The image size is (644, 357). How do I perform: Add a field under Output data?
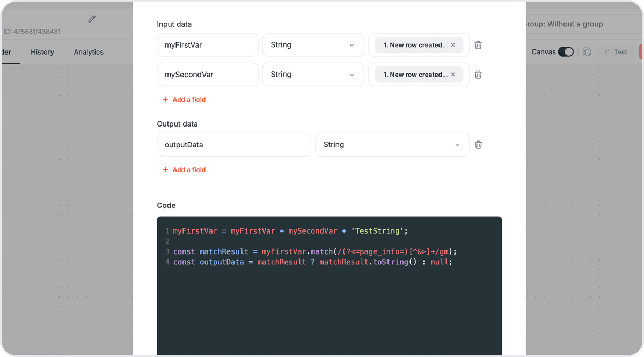[184, 170]
